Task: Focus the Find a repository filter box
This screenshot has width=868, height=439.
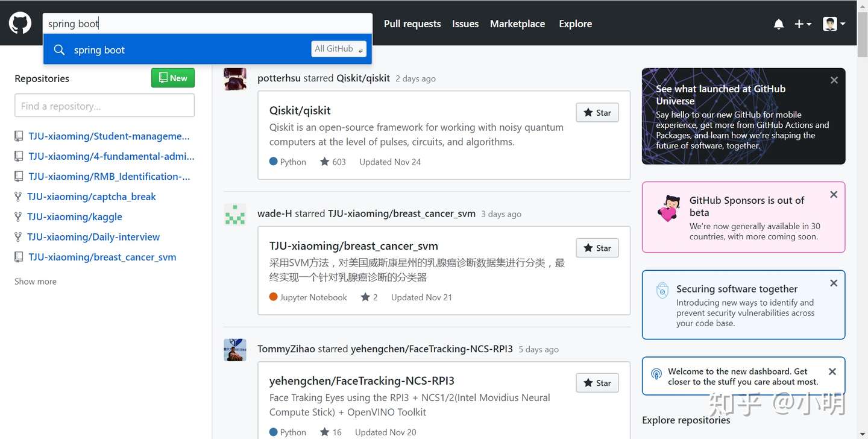Action: 104,106
